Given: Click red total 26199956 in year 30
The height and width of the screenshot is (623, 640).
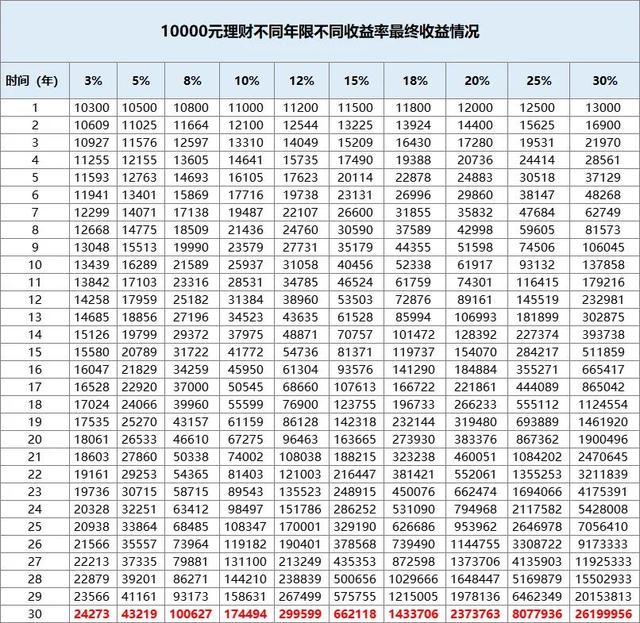Looking at the screenshot, I should (x=603, y=614).
